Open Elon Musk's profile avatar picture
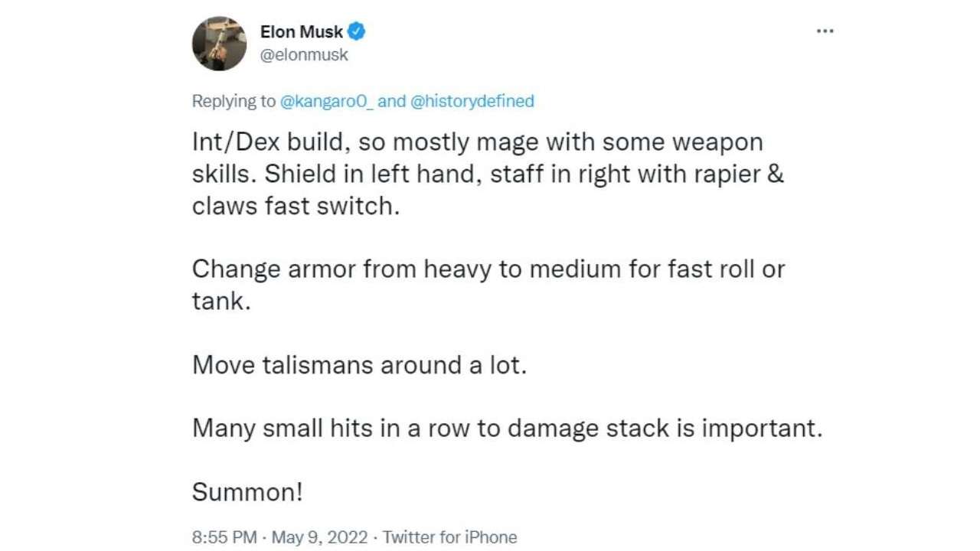This screenshot has height=551, width=980. point(219,44)
